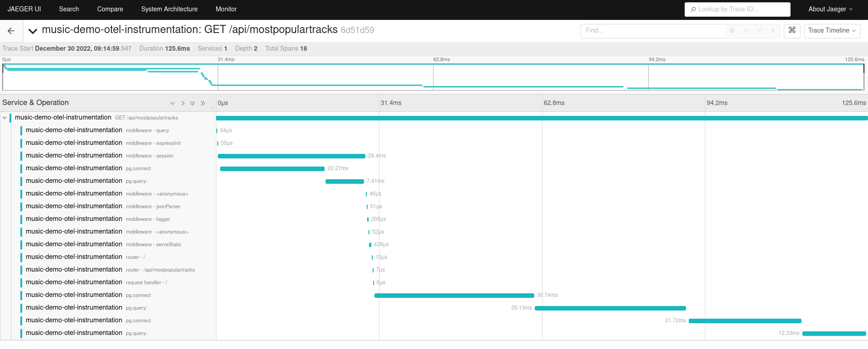Click the 200µs logger span marker
The height and width of the screenshot is (349, 868).
(368, 220)
